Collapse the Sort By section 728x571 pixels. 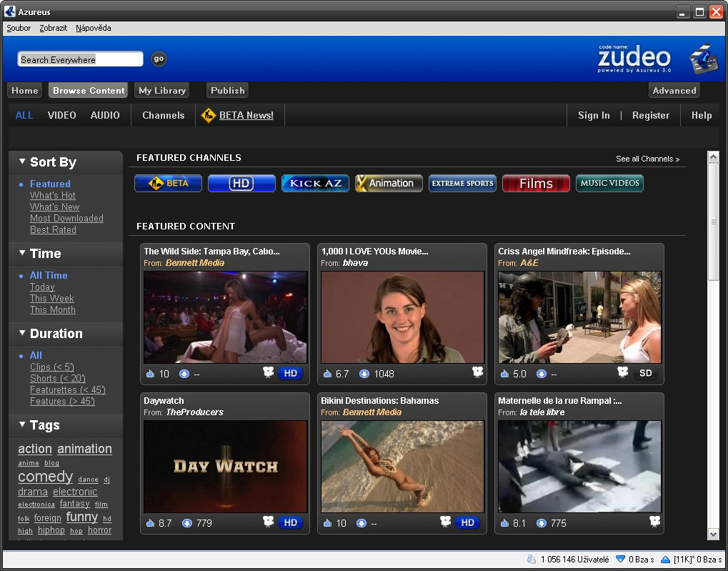22,162
